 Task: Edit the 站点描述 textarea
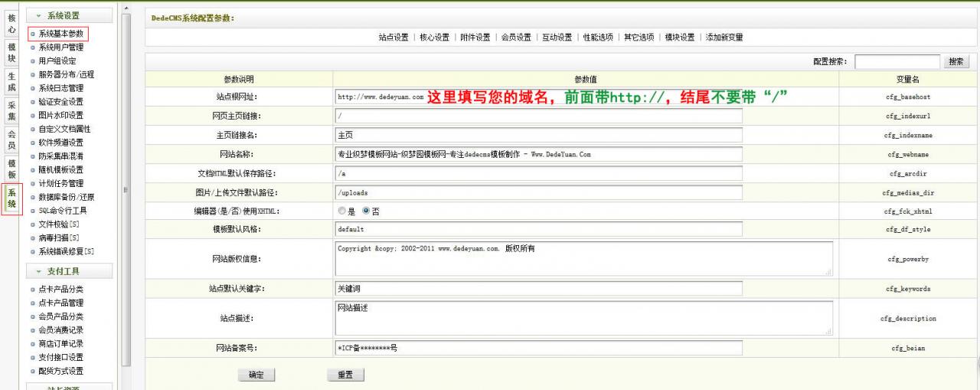[584, 318]
